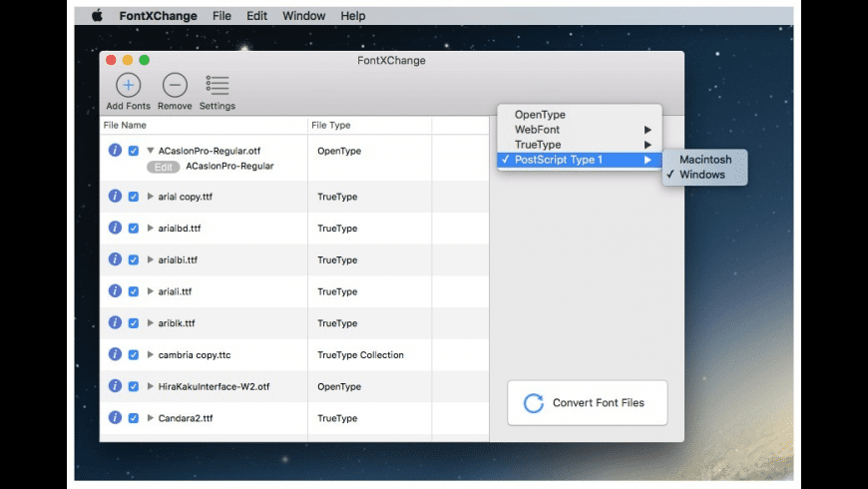The height and width of the screenshot is (489, 868).
Task: Show info for cambria copy.ttc
Action: click(115, 354)
